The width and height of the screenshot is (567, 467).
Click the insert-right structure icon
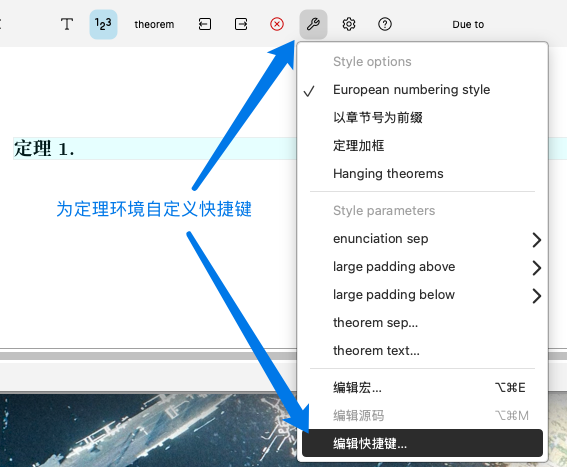pyautogui.click(x=241, y=24)
